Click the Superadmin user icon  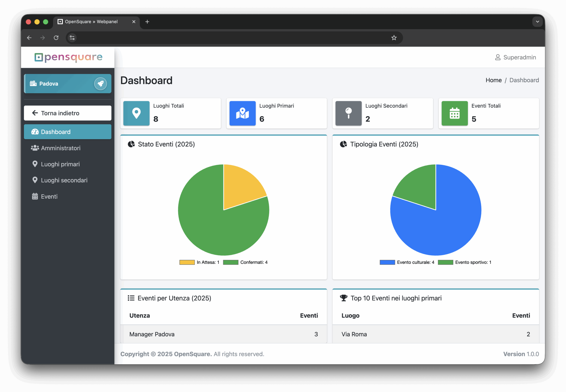point(497,57)
